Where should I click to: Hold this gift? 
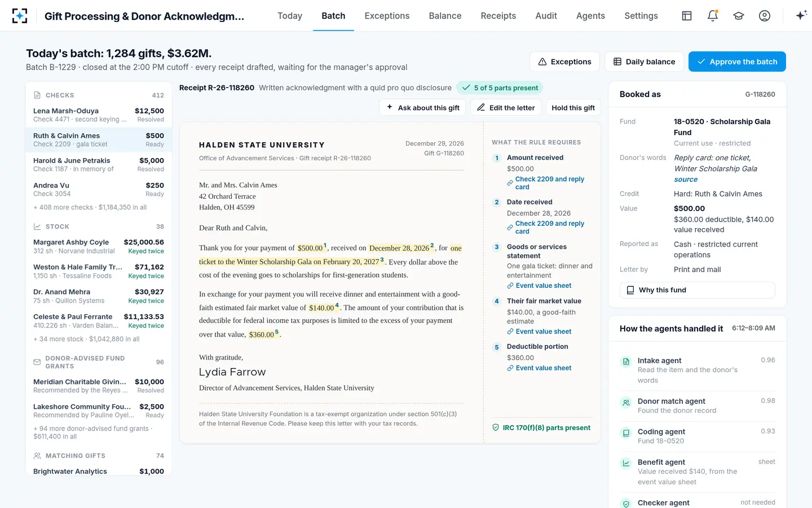pyautogui.click(x=573, y=108)
